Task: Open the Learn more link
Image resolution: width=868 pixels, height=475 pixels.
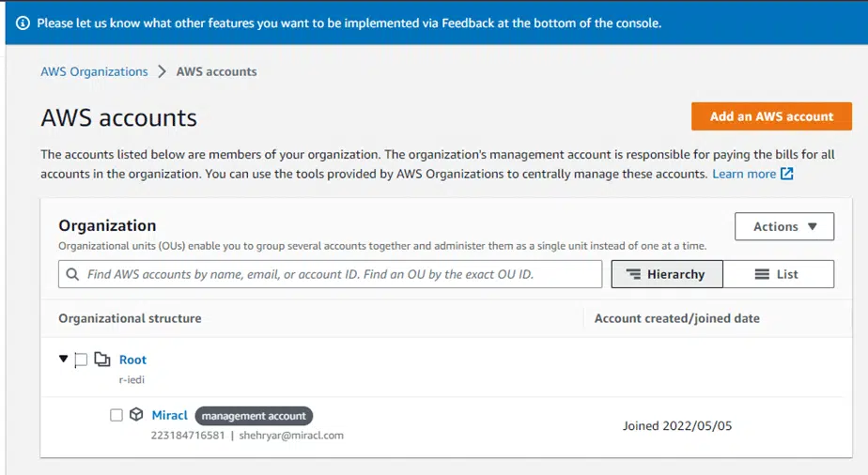Action: tap(744, 175)
